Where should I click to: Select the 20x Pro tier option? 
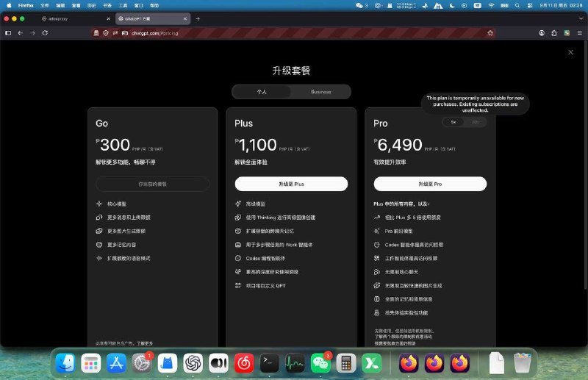pyautogui.click(x=475, y=122)
